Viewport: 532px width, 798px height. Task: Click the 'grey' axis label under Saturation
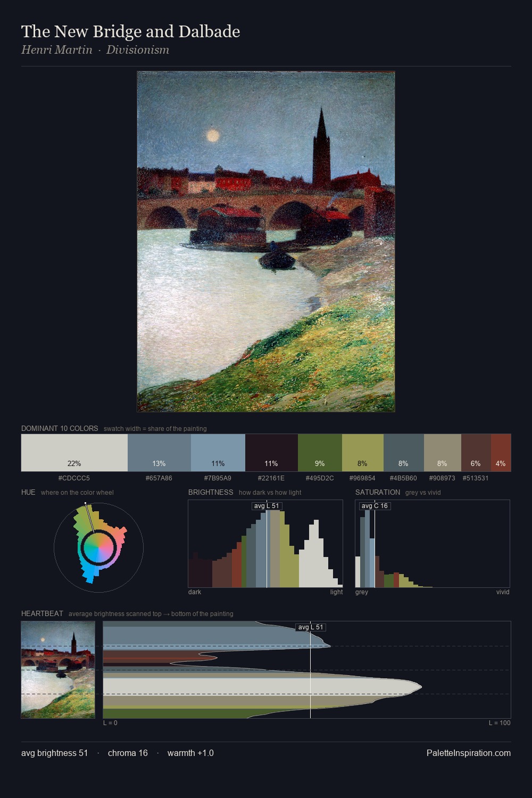point(362,592)
